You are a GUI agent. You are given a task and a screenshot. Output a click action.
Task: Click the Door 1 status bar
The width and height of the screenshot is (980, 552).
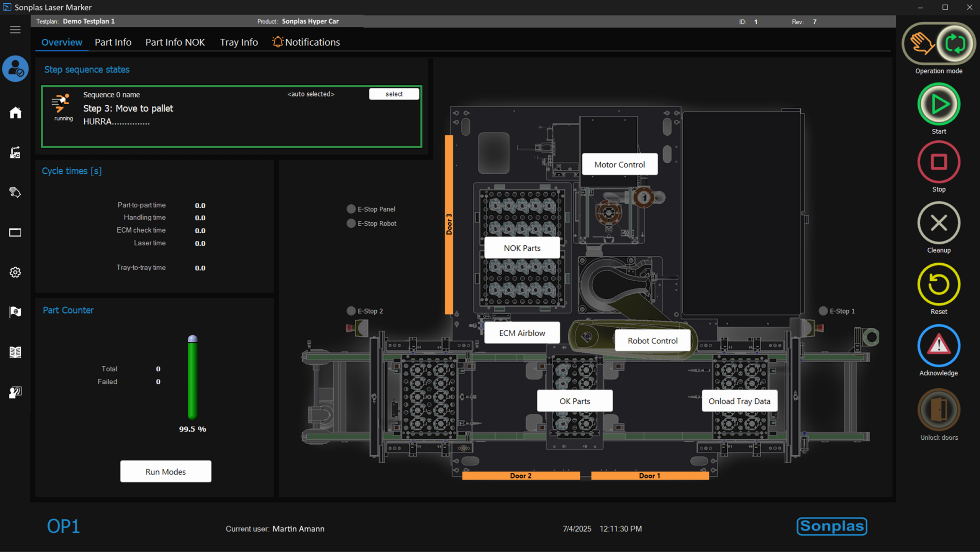click(650, 476)
